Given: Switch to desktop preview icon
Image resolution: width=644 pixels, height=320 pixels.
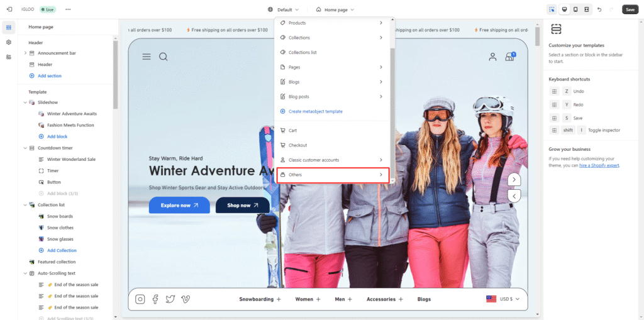Looking at the screenshot, I should (x=564, y=9).
